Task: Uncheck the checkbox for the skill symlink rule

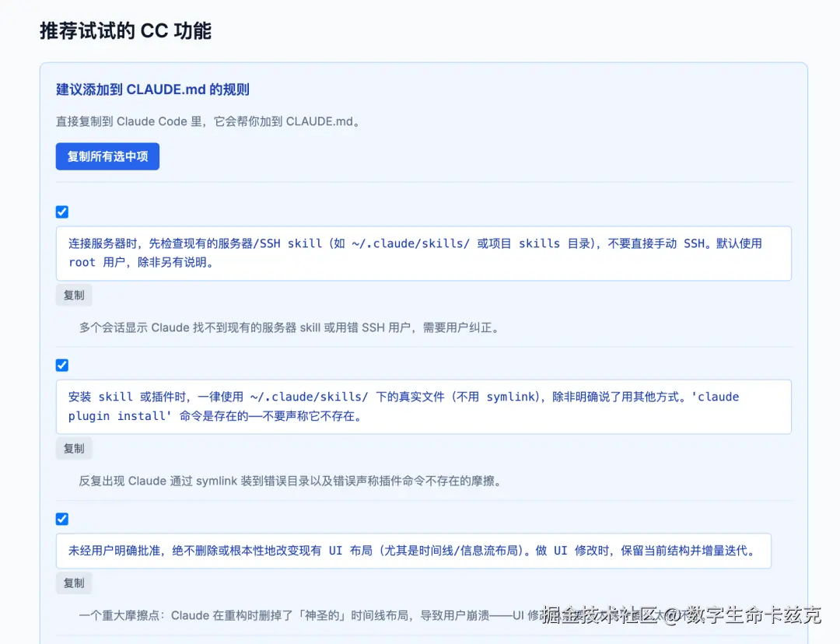Action: (x=61, y=365)
